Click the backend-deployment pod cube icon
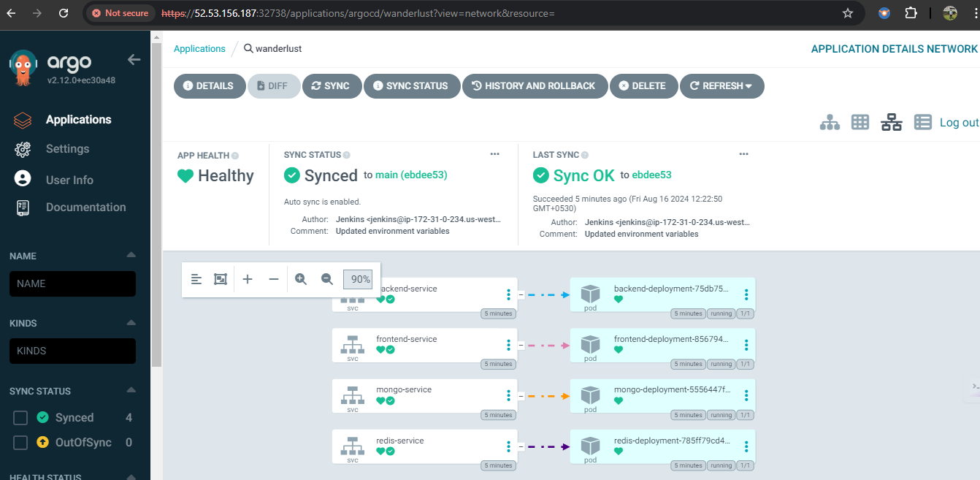The image size is (980, 480). [590, 294]
